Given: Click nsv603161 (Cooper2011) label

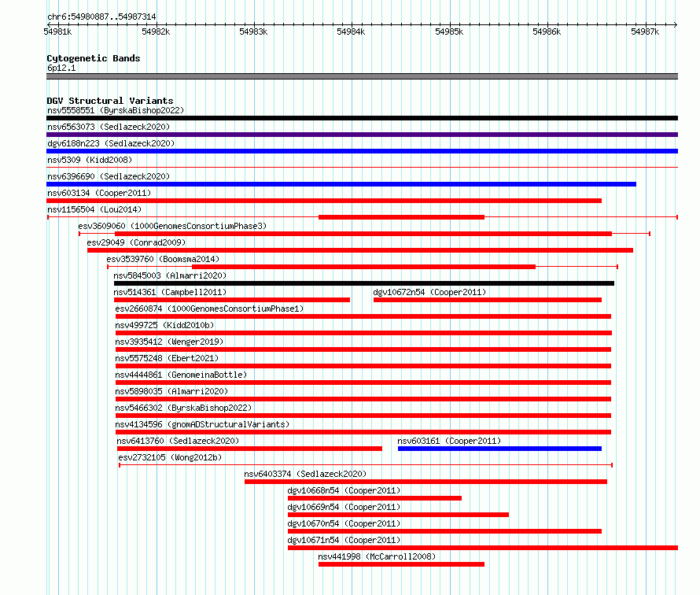Looking at the screenshot, I should click(x=449, y=441).
